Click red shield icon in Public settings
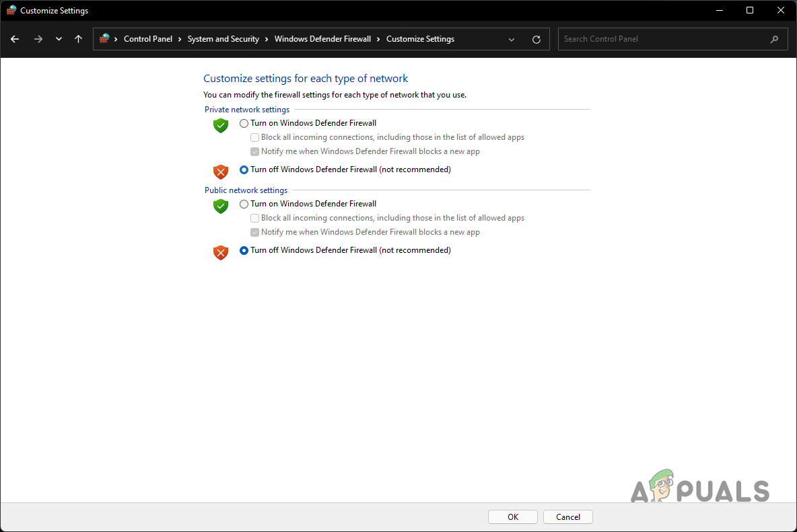This screenshot has height=532, width=797. (221, 252)
